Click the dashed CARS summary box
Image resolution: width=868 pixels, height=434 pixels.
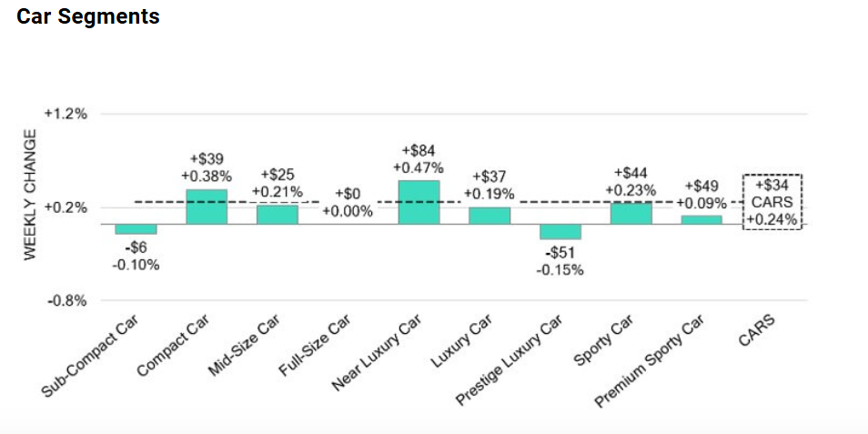pyautogui.click(x=772, y=202)
